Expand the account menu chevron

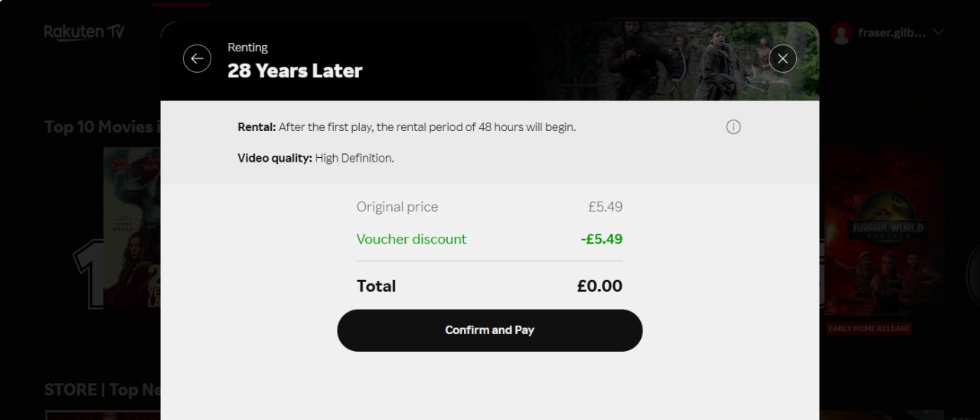tap(939, 32)
